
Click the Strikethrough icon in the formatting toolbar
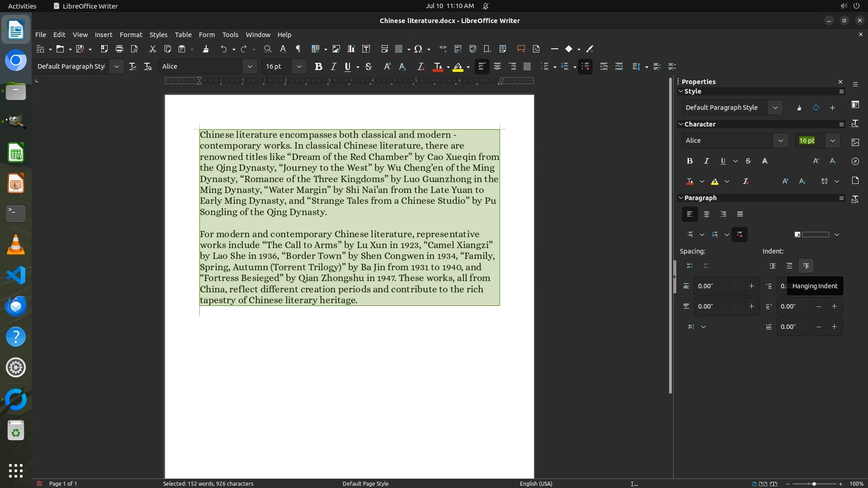[368, 66]
